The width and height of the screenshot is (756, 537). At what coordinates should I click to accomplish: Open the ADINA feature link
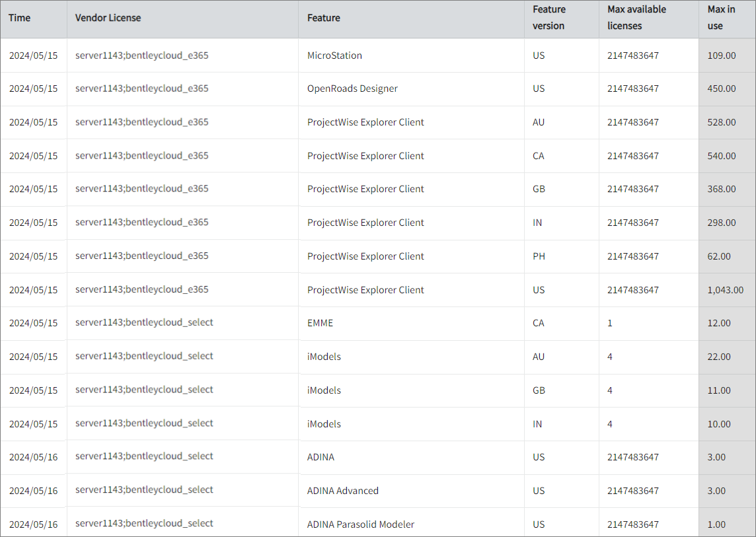[x=321, y=456]
